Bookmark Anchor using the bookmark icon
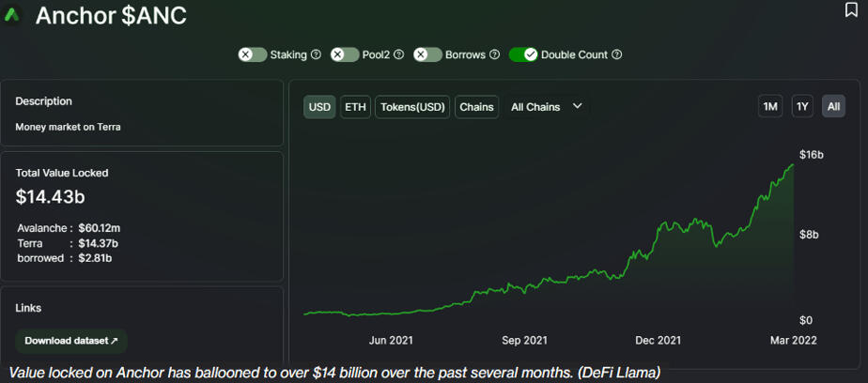The image size is (868, 383). click(x=851, y=10)
